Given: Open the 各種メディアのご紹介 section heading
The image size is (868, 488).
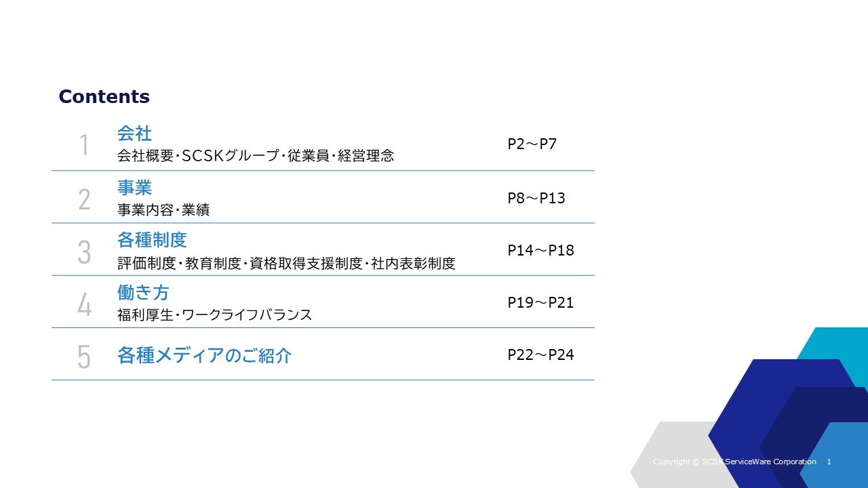Looking at the screenshot, I should 204,355.
